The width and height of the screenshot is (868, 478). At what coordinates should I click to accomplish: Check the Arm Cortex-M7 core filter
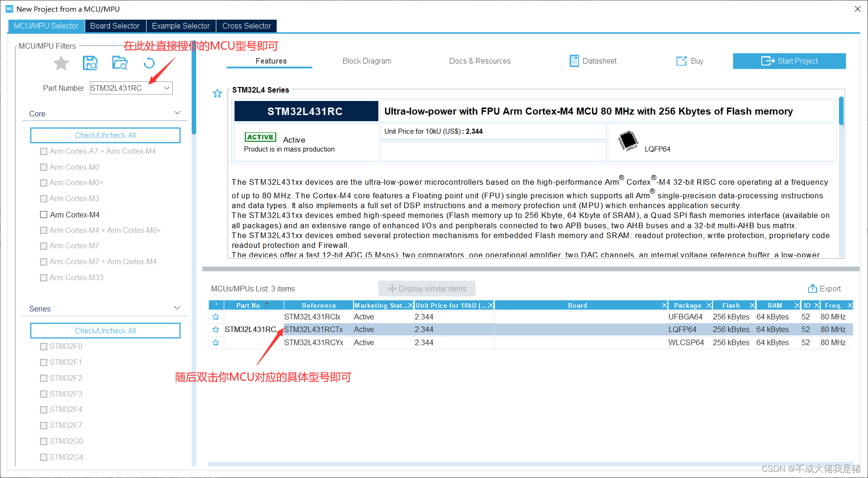(x=44, y=246)
